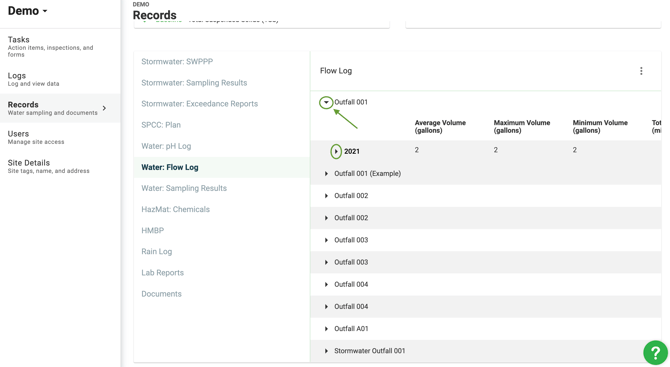Click the value 2 under Average Volume
Image resolution: width=670 pixels, height=367 pixels.
point(417,150)
